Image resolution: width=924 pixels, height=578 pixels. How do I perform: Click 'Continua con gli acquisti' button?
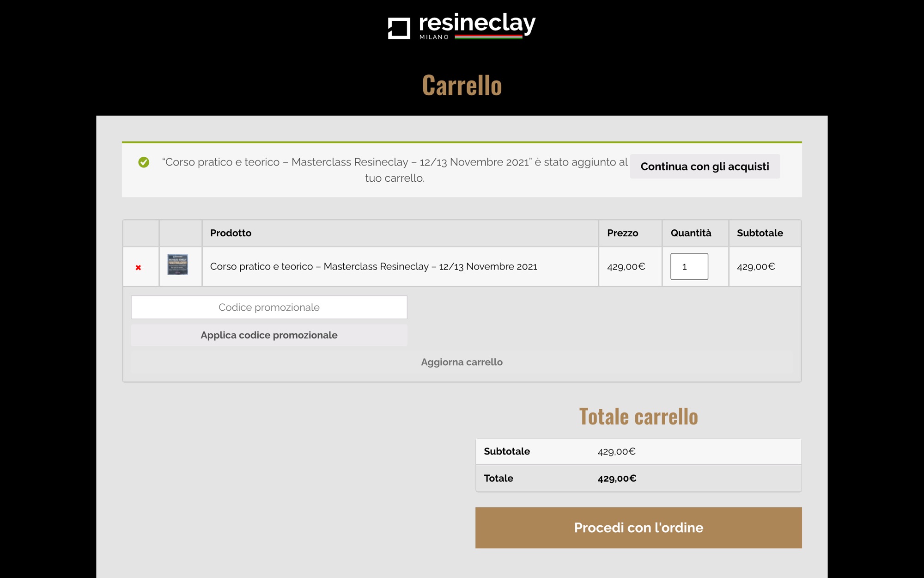(705, 166)
